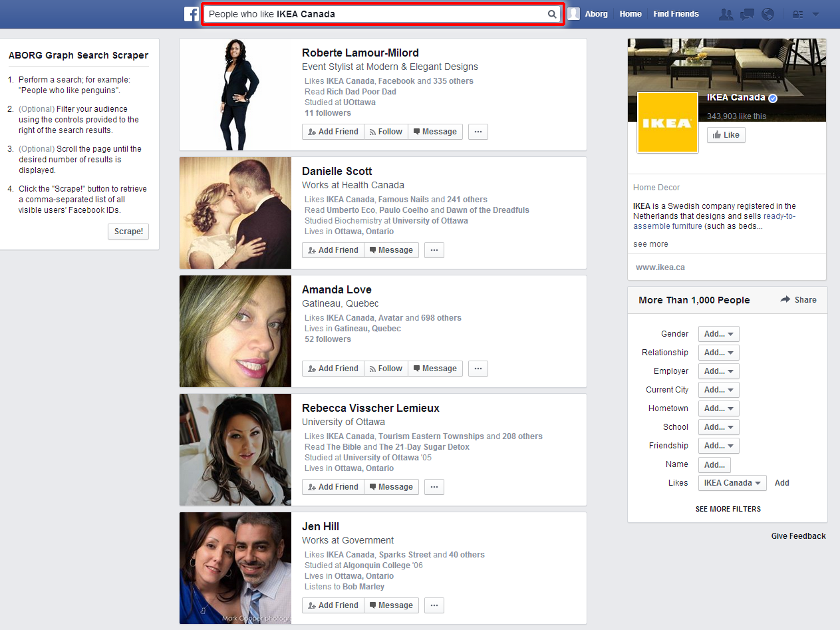Image resolution: width=840 pixels, height=630 pixels.
Task: Click the Facebook logo icon
Action: tap(192, 14)
